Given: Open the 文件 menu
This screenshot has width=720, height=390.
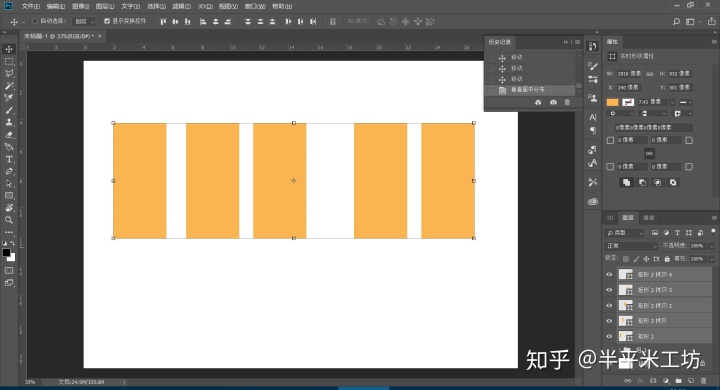Looking at the screenshot, I should click(x=31, y=6).
